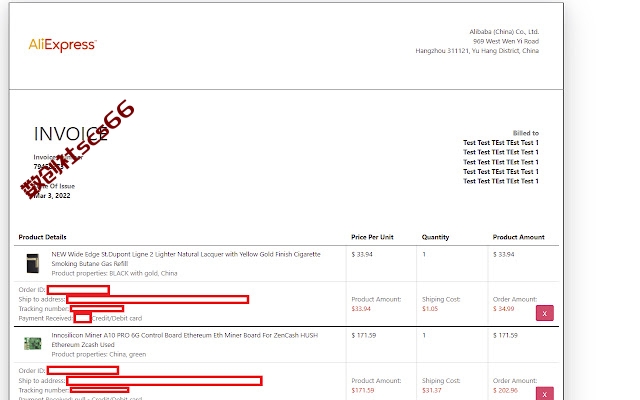Select the INVOICE heading text
The image size is (640, 400).
pos(71,134)
